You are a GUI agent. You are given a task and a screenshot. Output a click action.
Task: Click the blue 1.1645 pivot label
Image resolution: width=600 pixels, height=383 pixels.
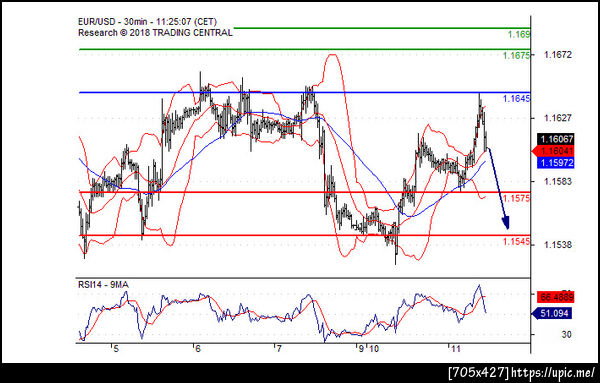point(516,99)
